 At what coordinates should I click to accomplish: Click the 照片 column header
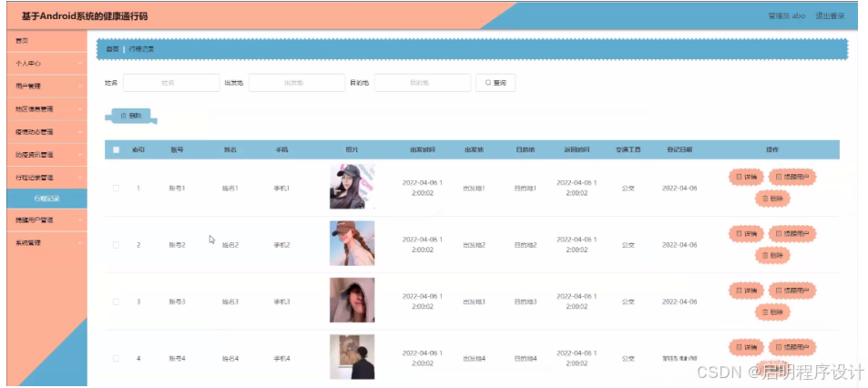(352, 150)
